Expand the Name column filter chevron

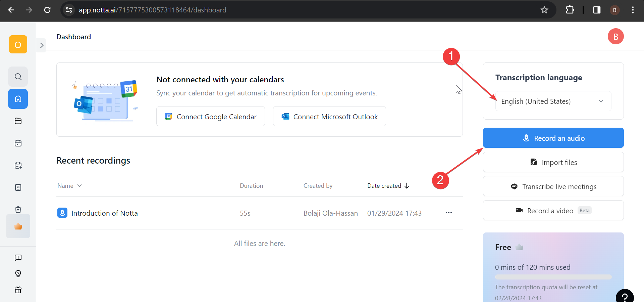pyautogui.click(x=79, y=186)
